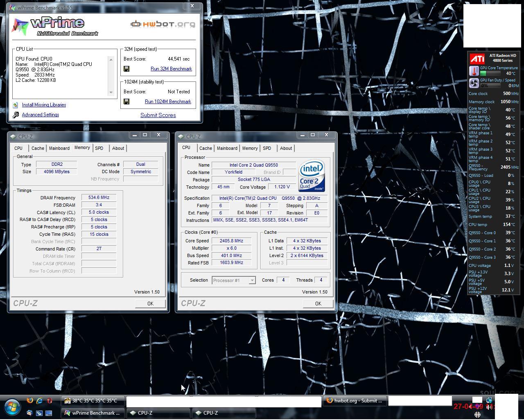The width and height of the screenshot is (524, 420).
Task: Click the floppy disk icon beside Run 1024M Benchmark
Action: click(126, 102)
